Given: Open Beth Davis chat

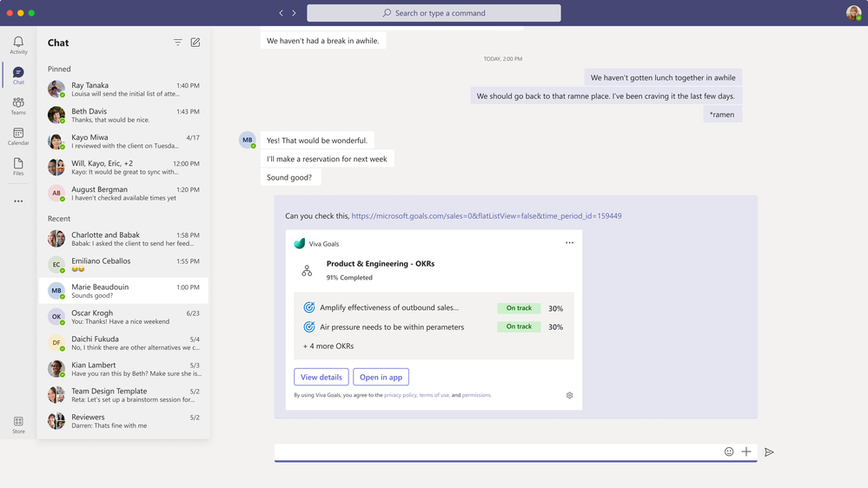Looking at the screenshot, I should click(123, 115).
